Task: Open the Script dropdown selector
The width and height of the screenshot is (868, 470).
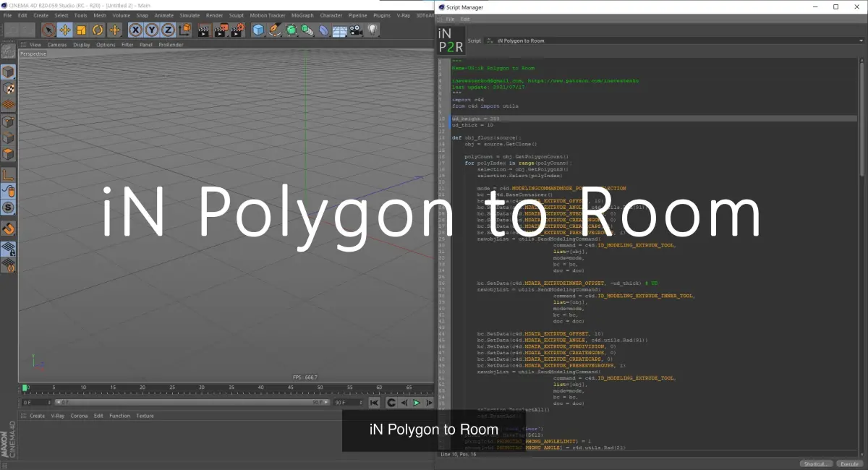Action: (673, 40)
